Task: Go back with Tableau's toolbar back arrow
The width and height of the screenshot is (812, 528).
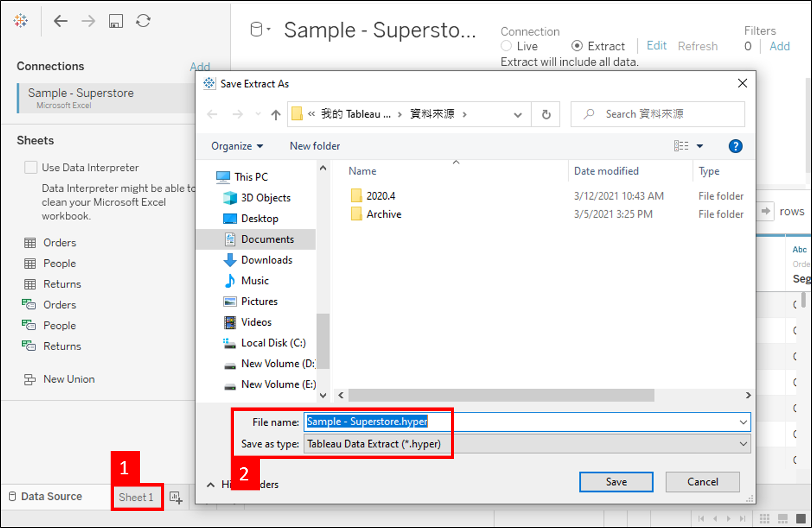Action: click(x=60, y=21)
